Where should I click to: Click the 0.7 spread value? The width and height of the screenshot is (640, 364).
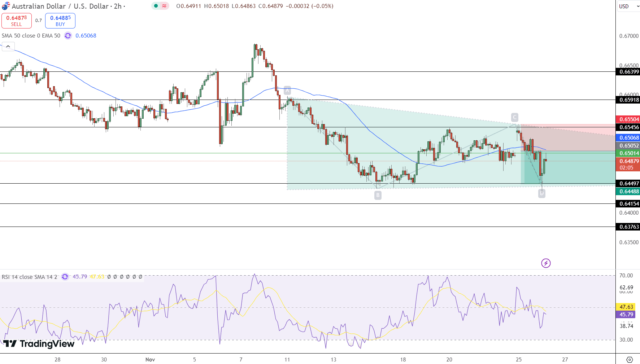[x=39, y=21]
